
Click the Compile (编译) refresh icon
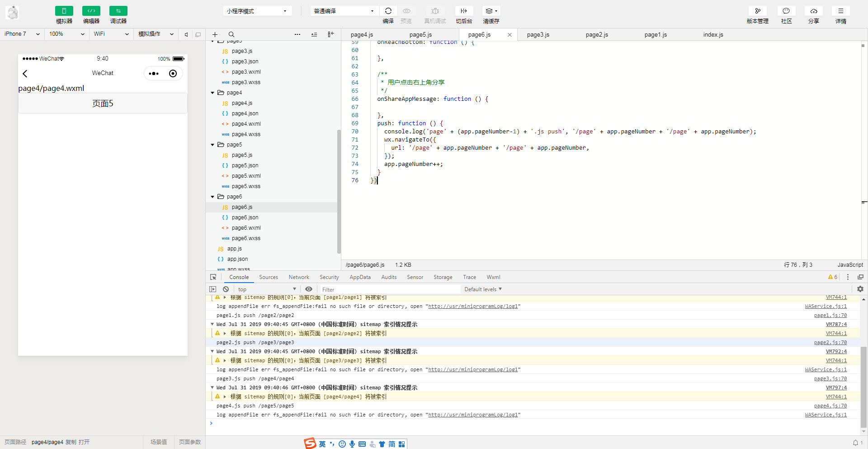coord(388,11)
